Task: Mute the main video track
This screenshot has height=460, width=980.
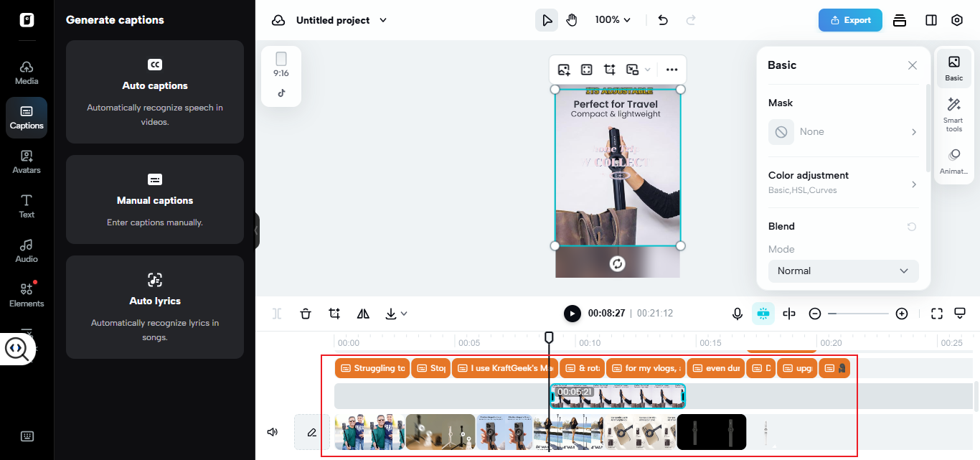Action: coord(273,432)
